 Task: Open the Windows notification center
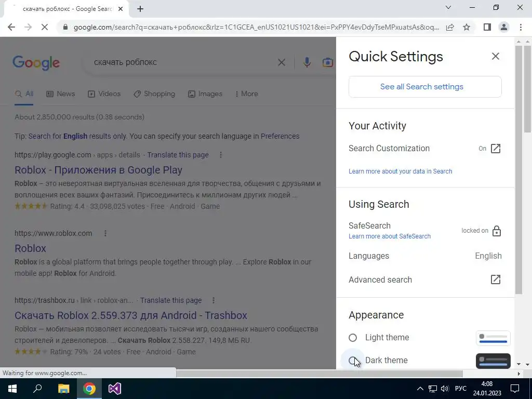515,389
